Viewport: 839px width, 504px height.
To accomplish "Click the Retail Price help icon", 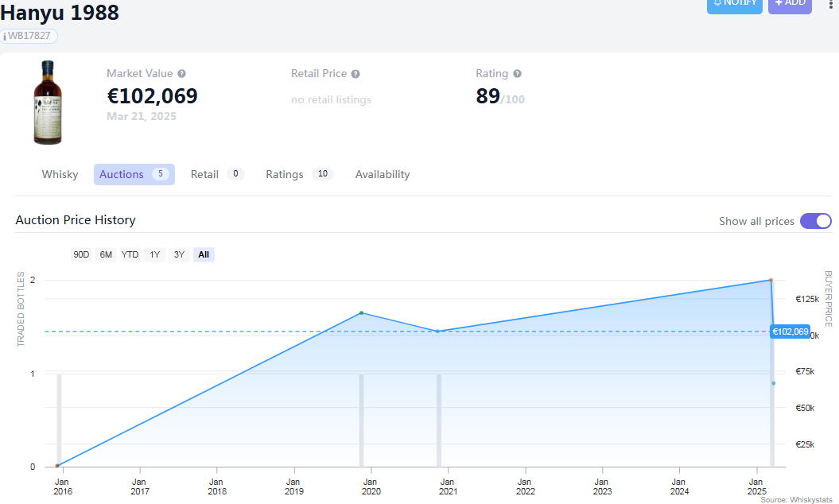I will point(355,74).
